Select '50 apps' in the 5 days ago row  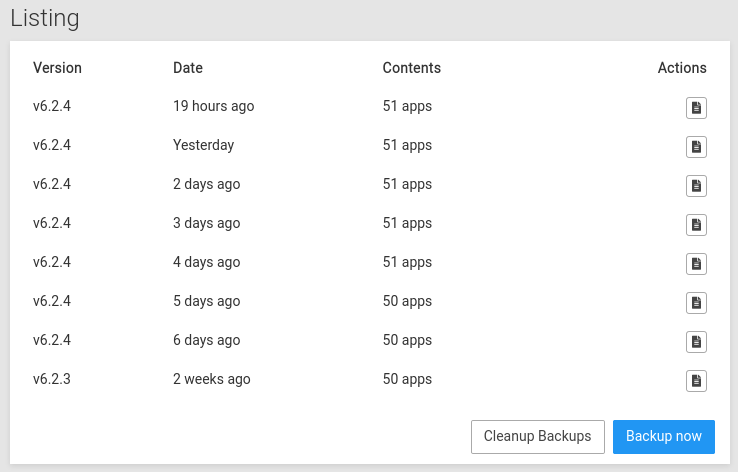tap(407, 301)
